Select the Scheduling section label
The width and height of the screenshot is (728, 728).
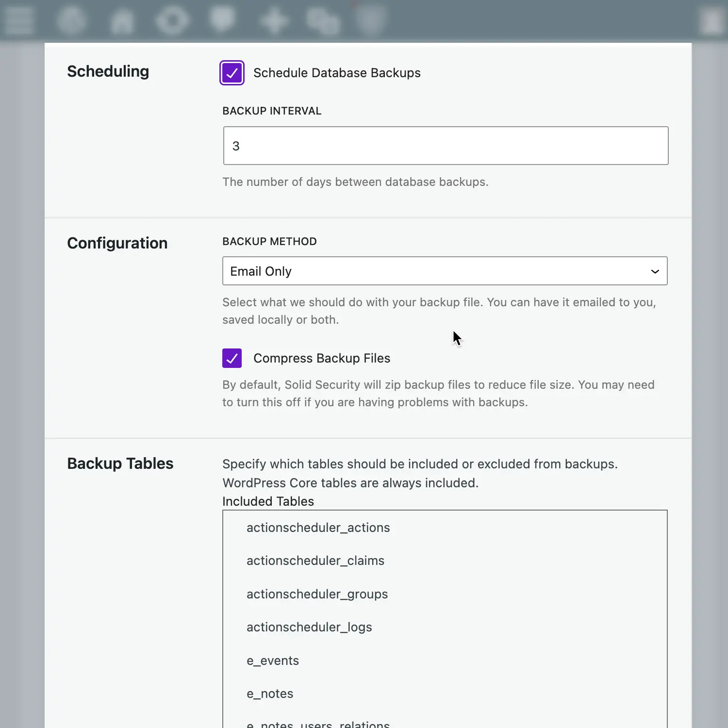pyautogui.click(x=108, y=71)
